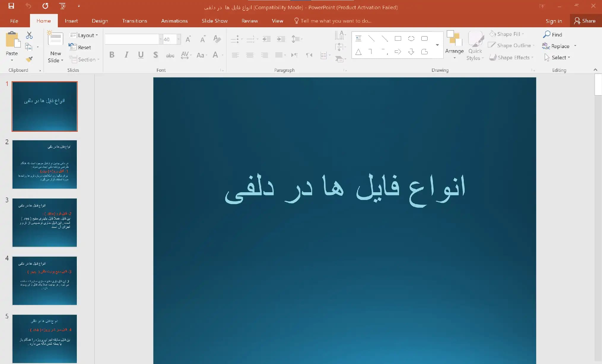Viewport: 602px width, 364px height.
Task: Click the Paste clipboard icon
Action: (x=13, y=39)
